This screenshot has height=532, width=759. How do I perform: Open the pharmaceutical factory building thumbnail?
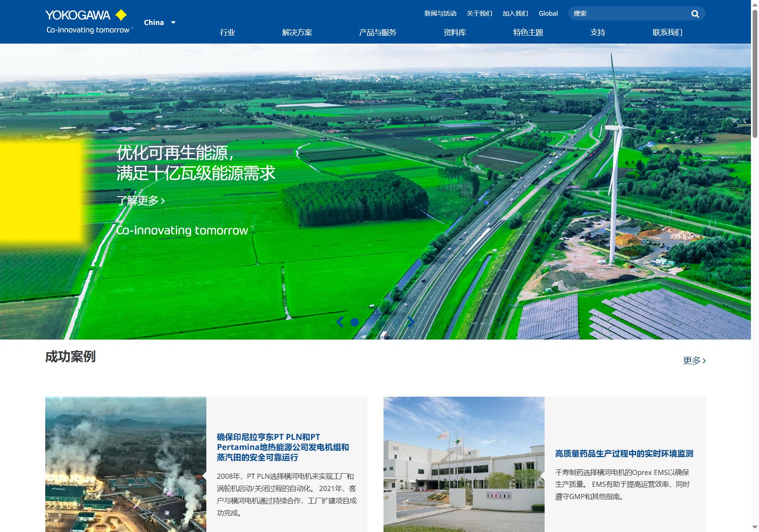click(464, 464)
